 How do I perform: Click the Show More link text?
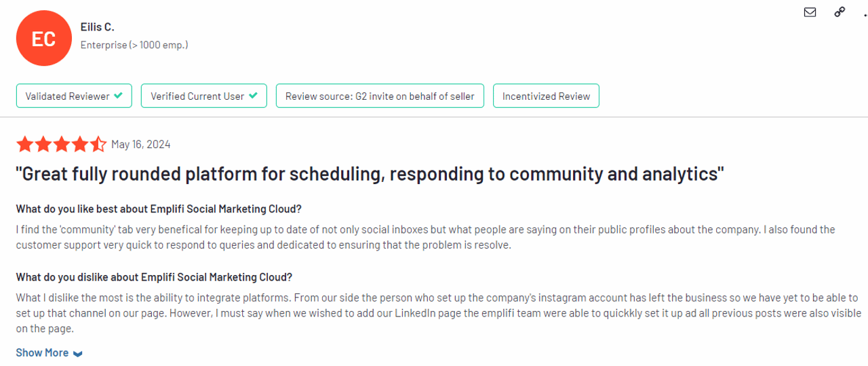pyautogui.click(x=42, y=353)
